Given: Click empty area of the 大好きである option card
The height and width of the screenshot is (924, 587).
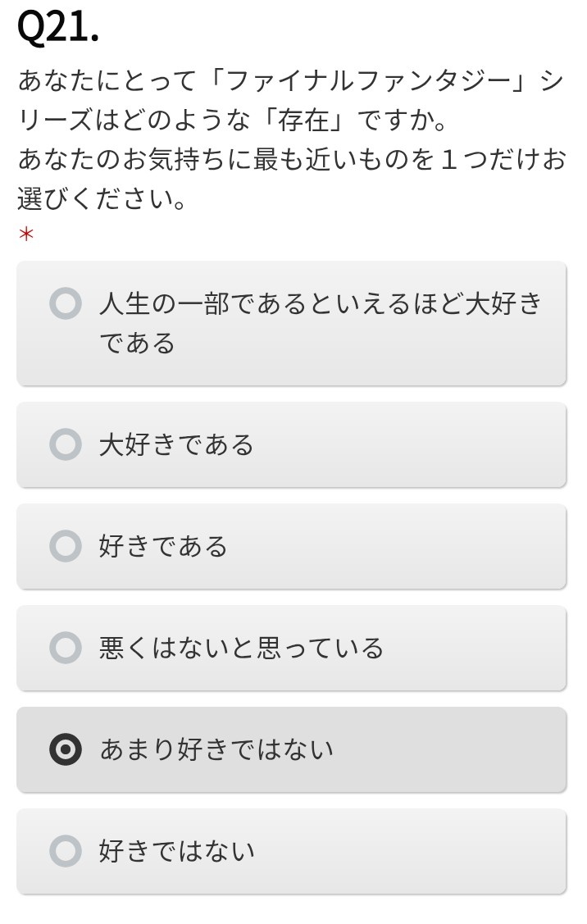Looking at the screenshot, I should tap(412, 444).
